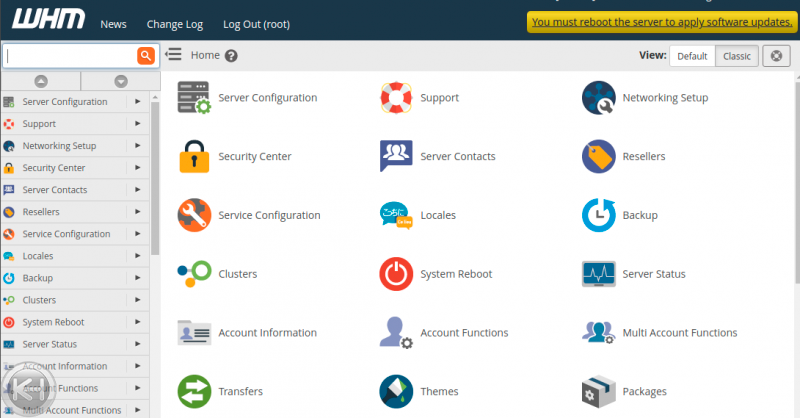The image size is (800, 418).
Task: Collapse the sidebar with the hamburger toggle
Action: coord(173,54)
